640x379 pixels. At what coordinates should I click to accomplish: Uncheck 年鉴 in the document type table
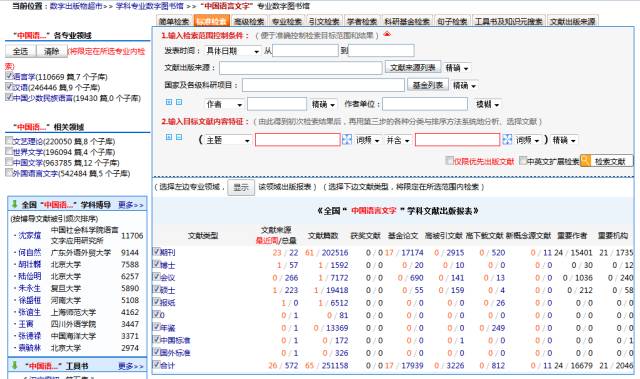(x=156, y=327)
